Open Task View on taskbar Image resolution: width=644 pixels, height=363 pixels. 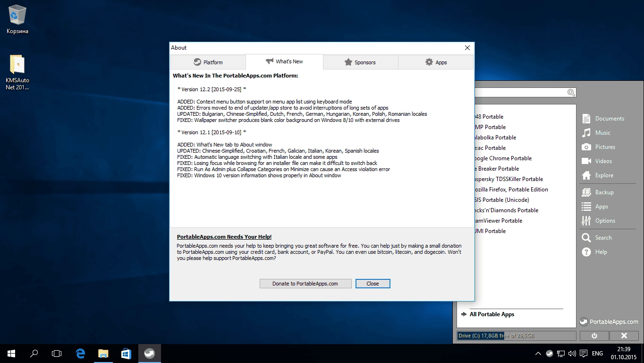pos(57,353)
